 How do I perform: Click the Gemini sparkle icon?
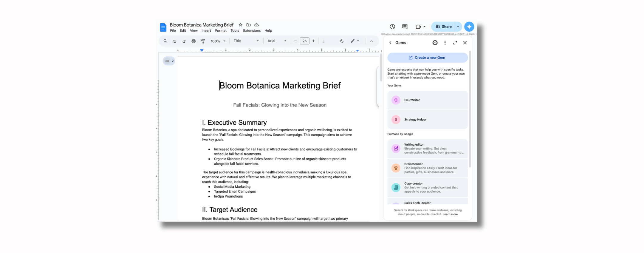point(469,27)
